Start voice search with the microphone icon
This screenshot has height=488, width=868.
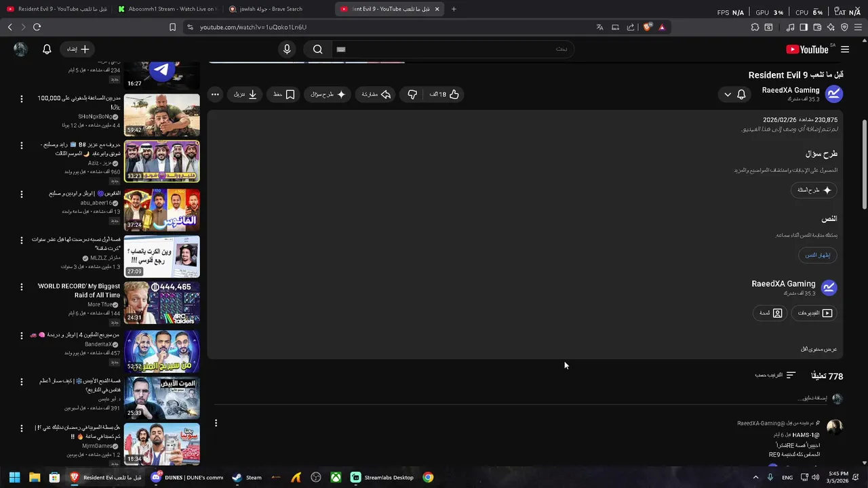[287, 49]
